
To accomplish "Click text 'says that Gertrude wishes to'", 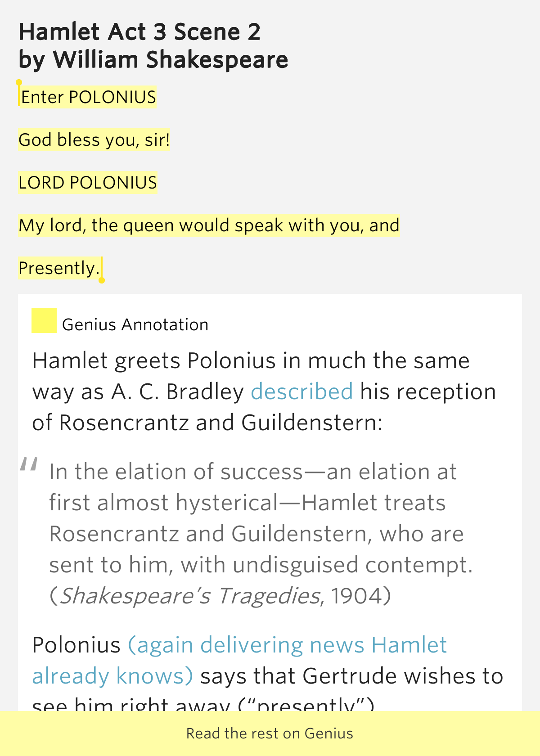I will (352, 676).
